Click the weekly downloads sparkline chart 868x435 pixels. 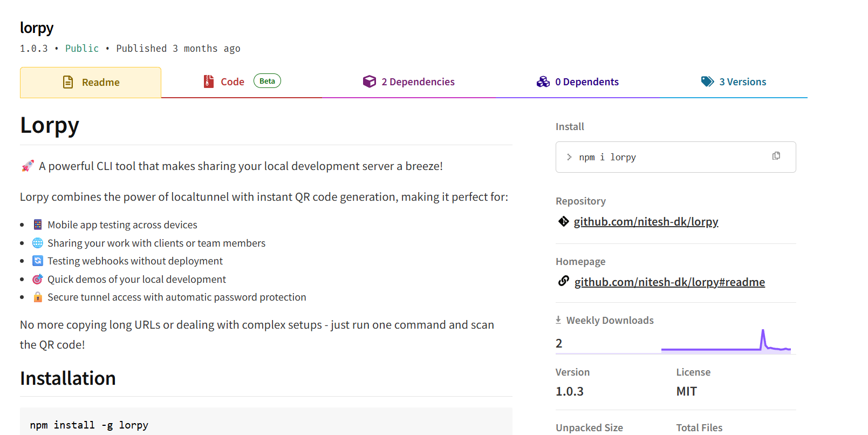pyautogui.click(x=726, y=342)
